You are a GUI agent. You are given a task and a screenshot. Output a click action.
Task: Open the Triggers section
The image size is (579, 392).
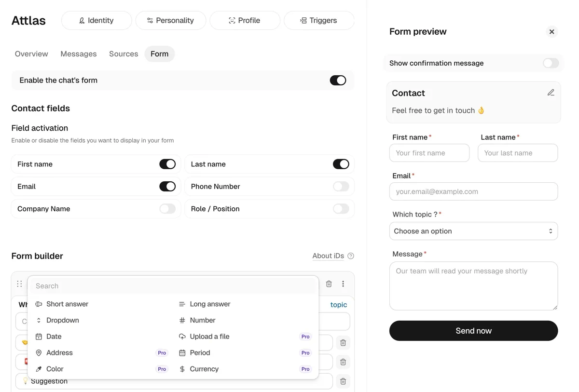click(x=319, y=20)
